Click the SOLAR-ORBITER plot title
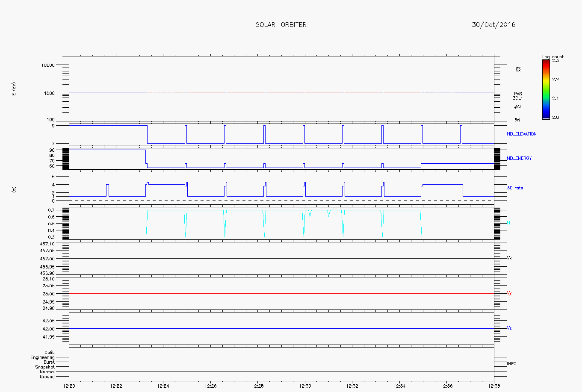This screenshot has height=392, width=582. point(281,25)
